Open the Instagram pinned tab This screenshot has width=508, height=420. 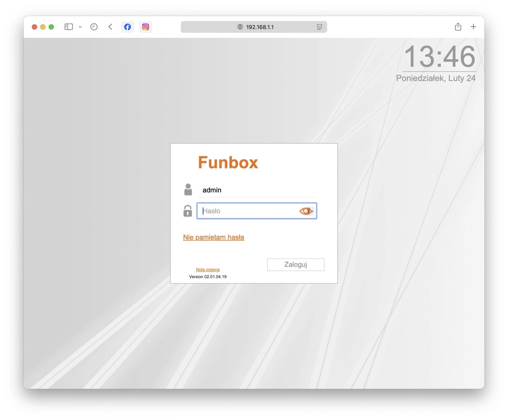(x=146, y=27)
